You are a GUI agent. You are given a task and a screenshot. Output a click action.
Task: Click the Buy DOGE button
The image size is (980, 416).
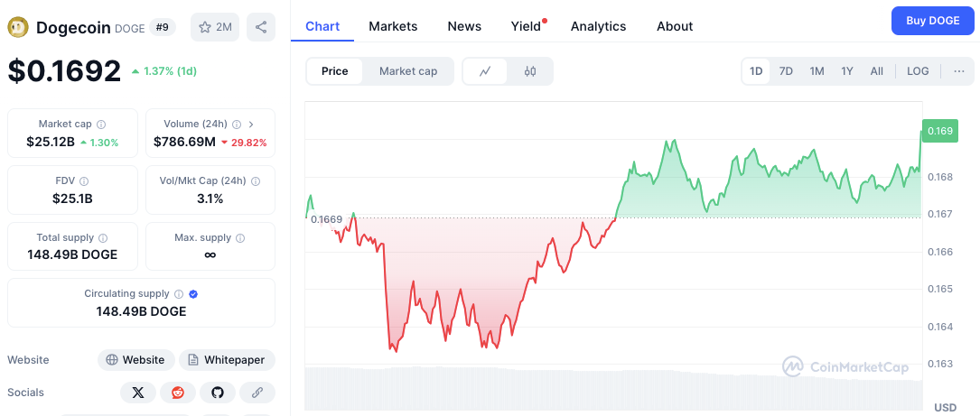coord(932,21)
